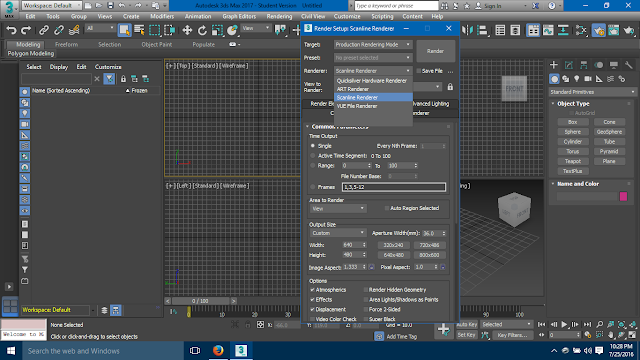Screen dimensions: 640x360
Task: Collapse the Object Type rollout
Action: coord(553,104)
